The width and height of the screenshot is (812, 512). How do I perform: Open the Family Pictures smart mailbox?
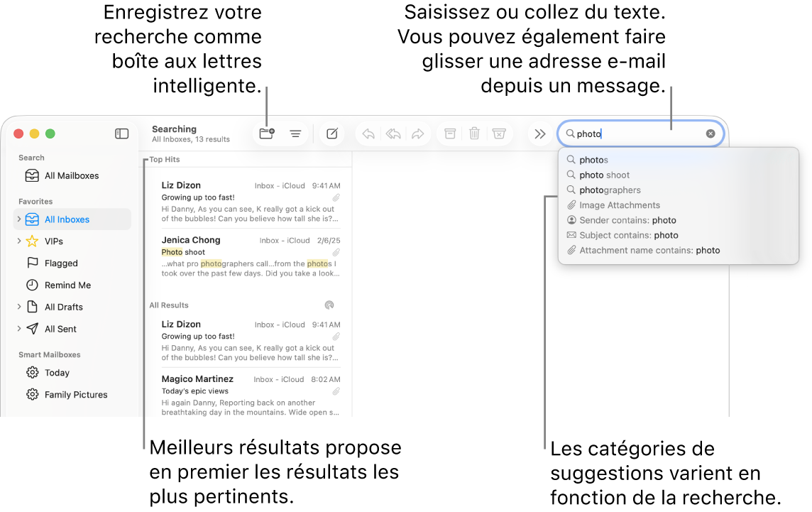point(74,394)
